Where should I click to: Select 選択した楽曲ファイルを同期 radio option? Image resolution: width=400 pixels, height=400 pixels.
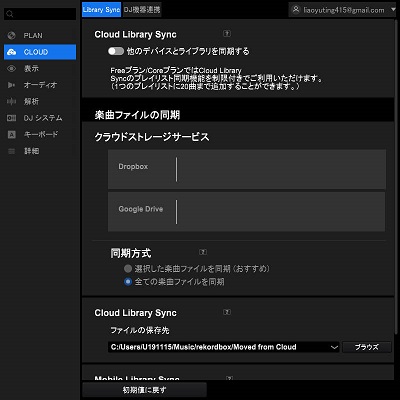128,268
